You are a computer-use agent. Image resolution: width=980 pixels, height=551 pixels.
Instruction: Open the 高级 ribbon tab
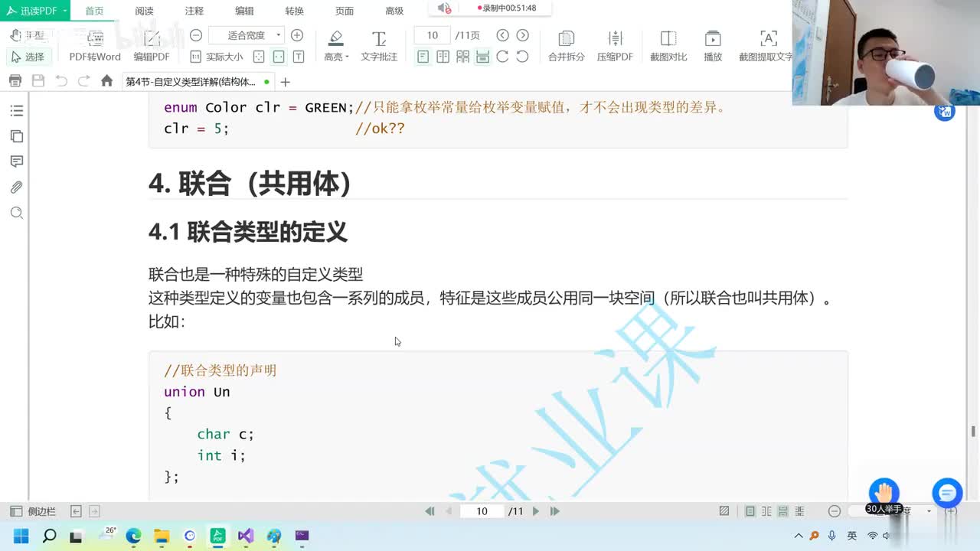[394, 11]
